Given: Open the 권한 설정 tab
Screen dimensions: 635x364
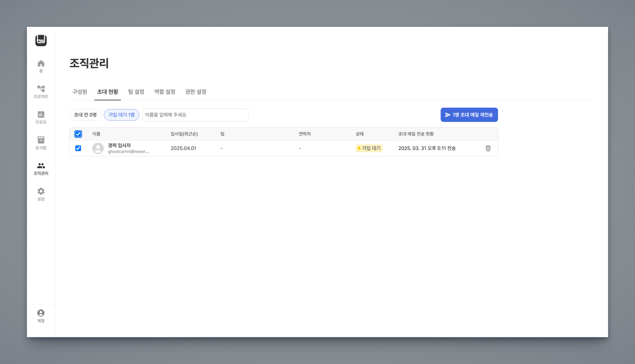Looking at the screenshot, I should coord(196,92).
